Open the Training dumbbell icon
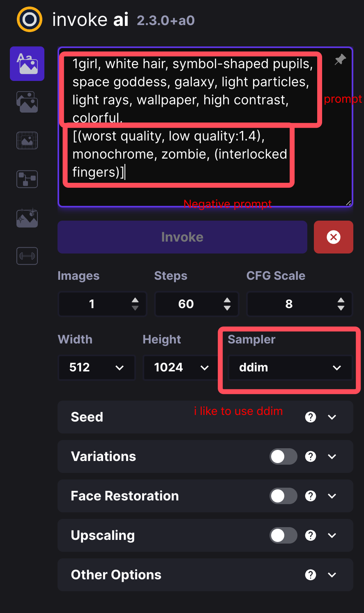Screen dimensions: 364x613 (27, 256)
